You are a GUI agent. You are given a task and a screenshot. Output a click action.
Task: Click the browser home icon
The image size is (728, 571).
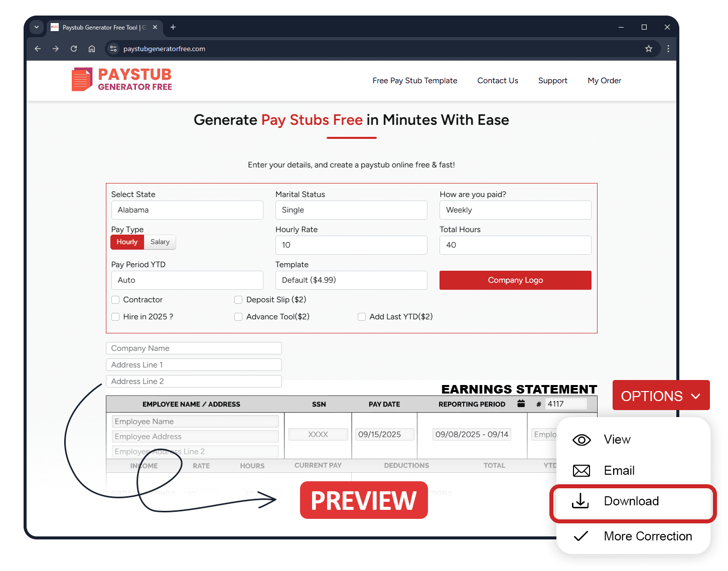[92, 49]
